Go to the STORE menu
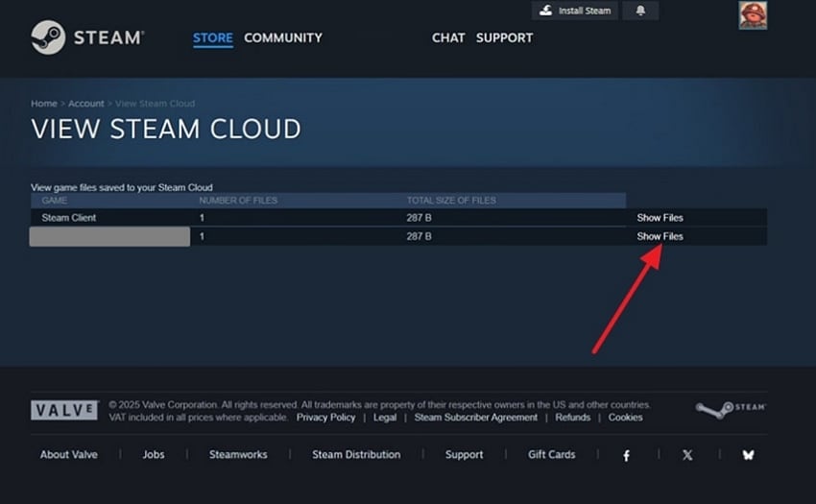 [213, 38]
